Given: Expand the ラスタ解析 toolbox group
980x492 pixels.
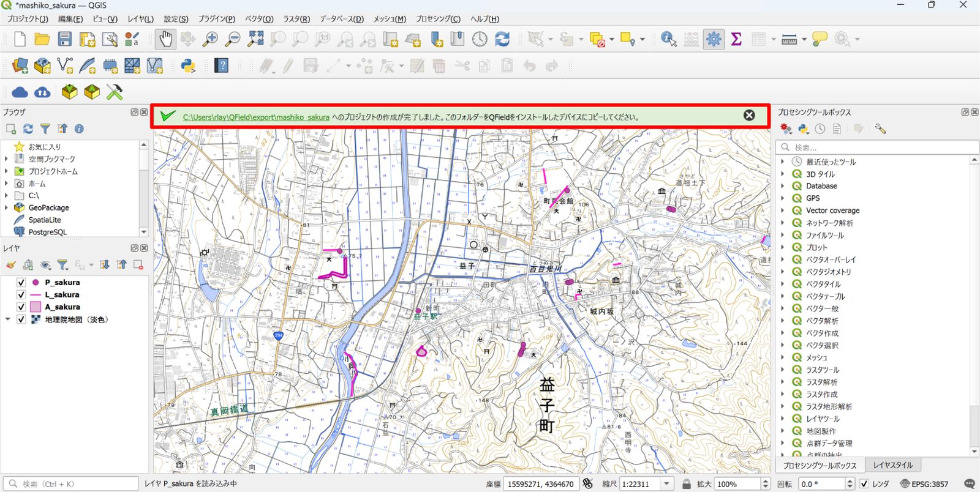Looking at the screenshot, I should coord(782,382).
